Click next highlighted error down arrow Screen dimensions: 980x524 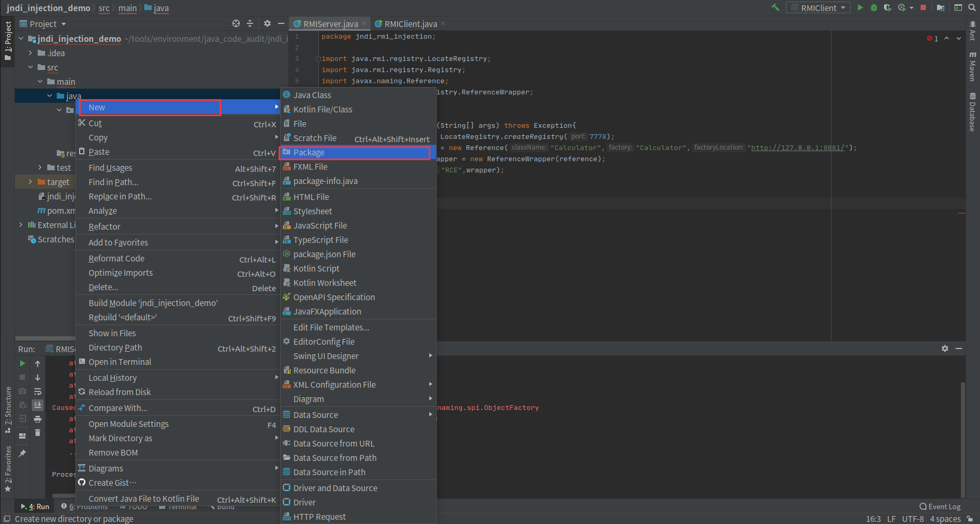click(x=959, y=38)
